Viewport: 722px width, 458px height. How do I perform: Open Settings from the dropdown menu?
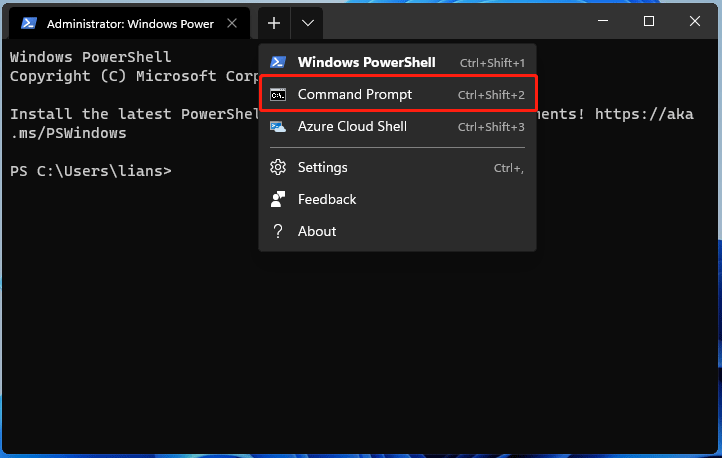(x=323, y=167)
